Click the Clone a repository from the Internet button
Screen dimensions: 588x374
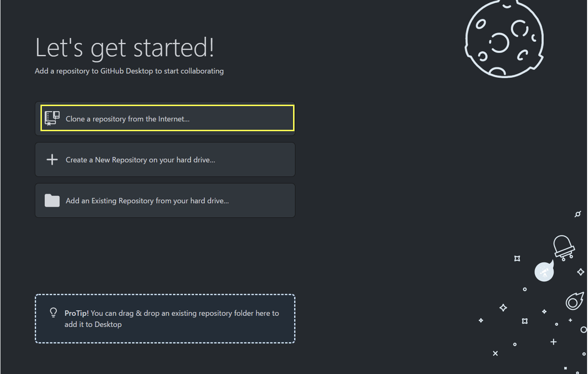click(165, 119)
